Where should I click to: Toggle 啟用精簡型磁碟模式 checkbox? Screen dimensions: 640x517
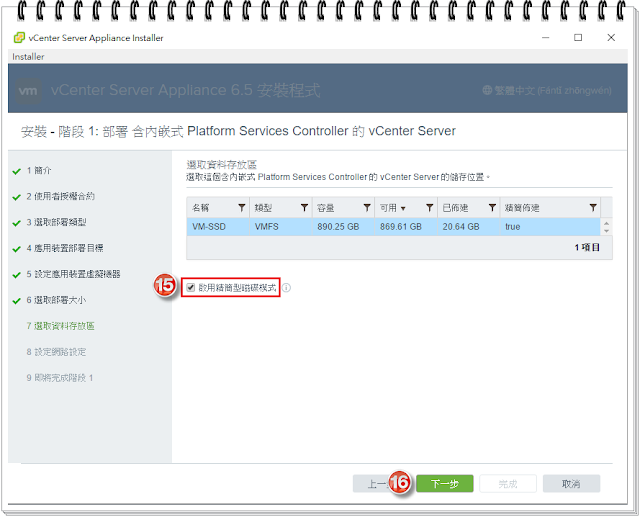(191, 287)
